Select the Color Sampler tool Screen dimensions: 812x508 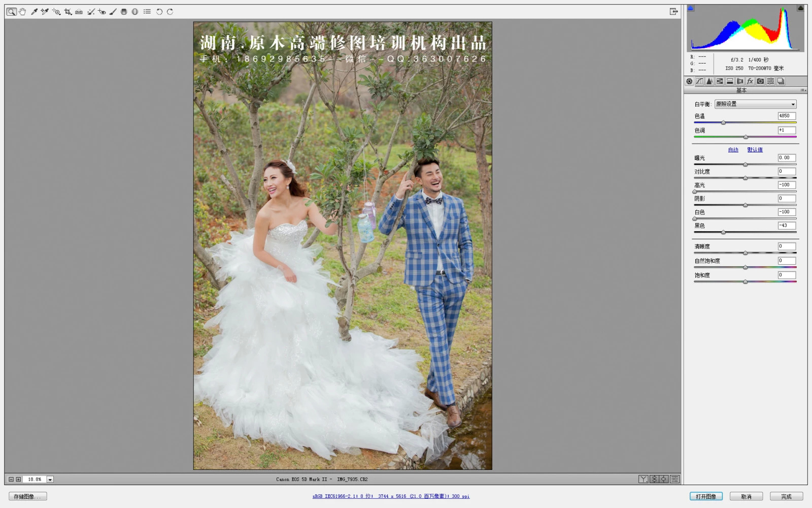45,12
